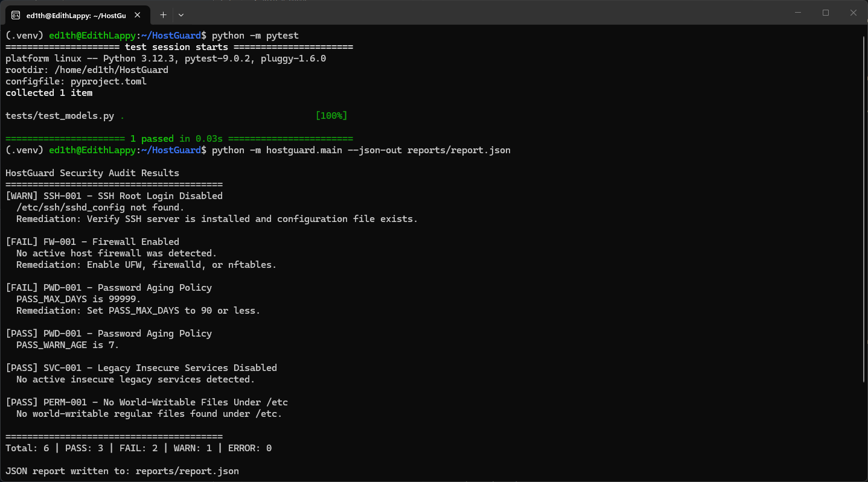Click the [PASS] tag beside SVC-001
Screen dimensions: 868x482
pos(22,367)
